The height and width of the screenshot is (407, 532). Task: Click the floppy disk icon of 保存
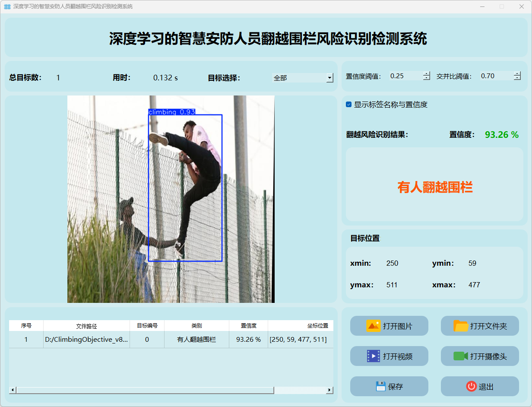(x=380, y=386)
